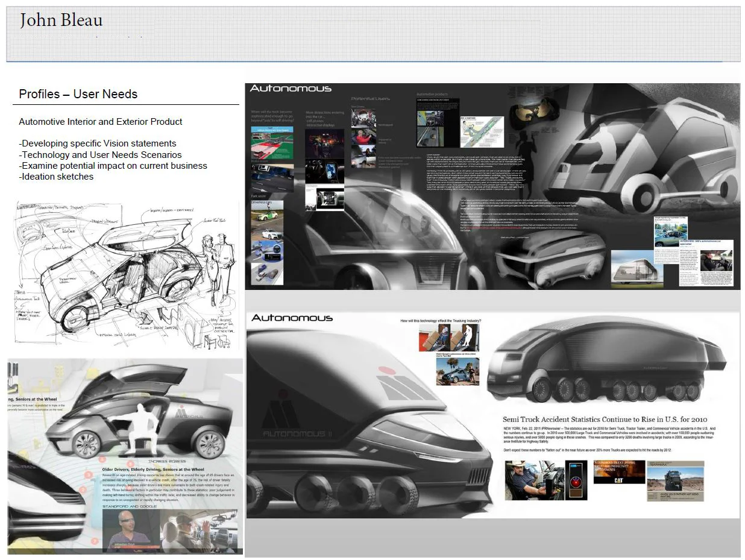
Task: Click "Automotive Interior and Exterior Product" line
Action: coord(101,122)
